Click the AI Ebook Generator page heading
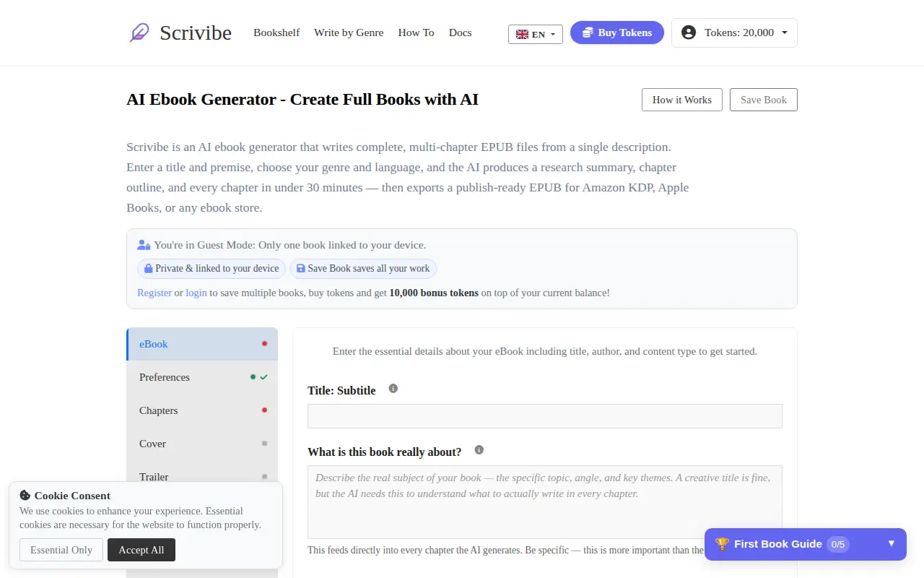The width and height of the screenshot is (924, 578). click(302, 100)
